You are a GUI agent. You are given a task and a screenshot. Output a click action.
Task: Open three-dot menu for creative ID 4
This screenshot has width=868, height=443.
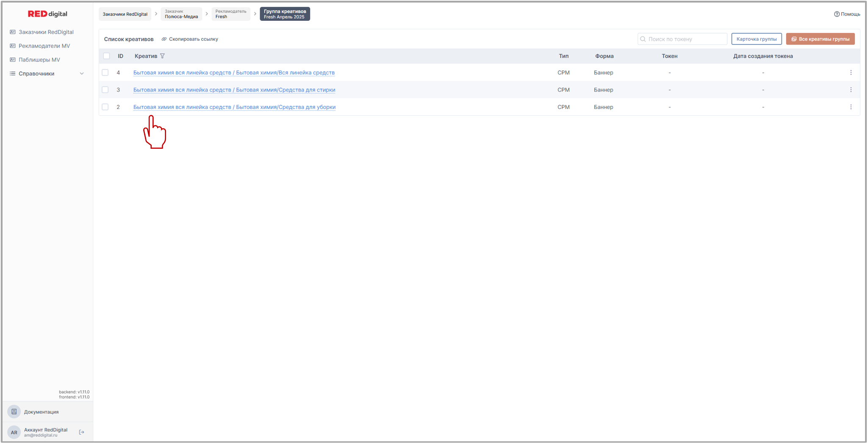click(851, 72)
